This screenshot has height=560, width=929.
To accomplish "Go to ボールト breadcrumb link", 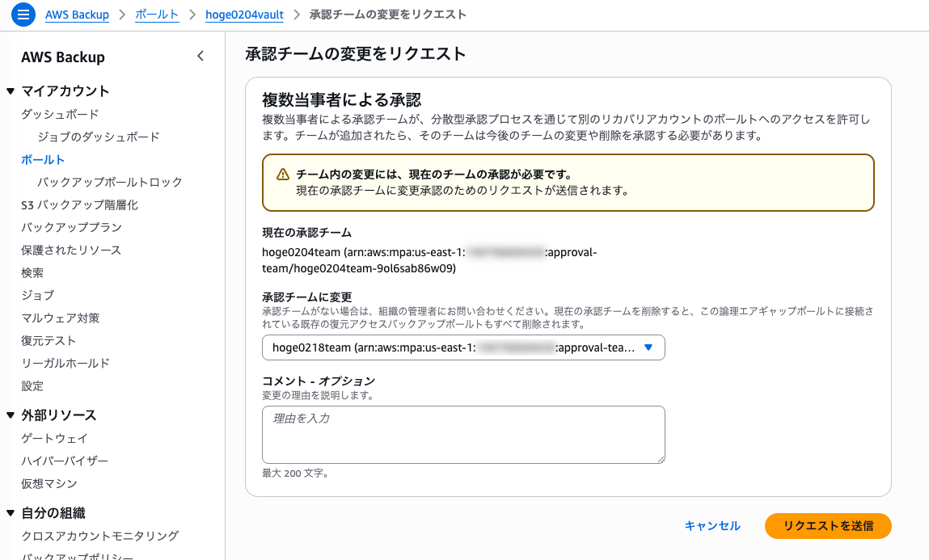I will [x=157, y=15].
